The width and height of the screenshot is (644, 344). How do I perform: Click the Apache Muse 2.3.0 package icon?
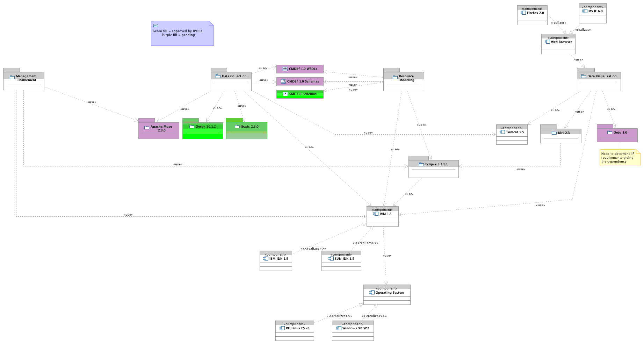coord(147,128)
